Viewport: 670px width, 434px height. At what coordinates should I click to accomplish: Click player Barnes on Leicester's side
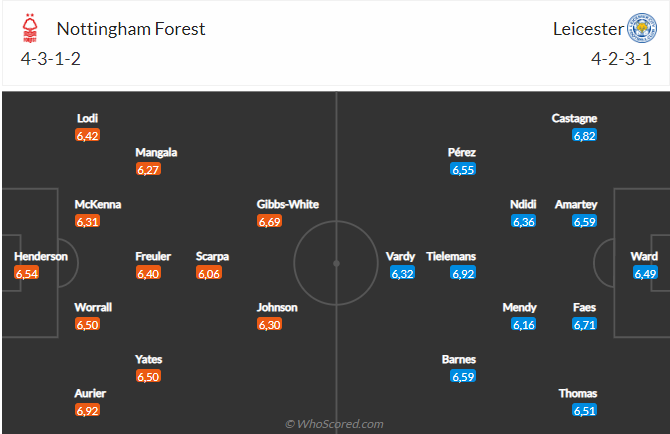tap(462, 359)
